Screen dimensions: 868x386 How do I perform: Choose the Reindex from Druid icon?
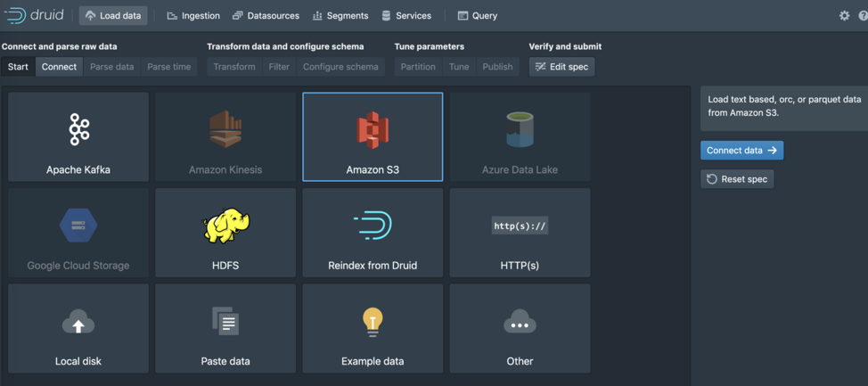click(x=373, y=226)
